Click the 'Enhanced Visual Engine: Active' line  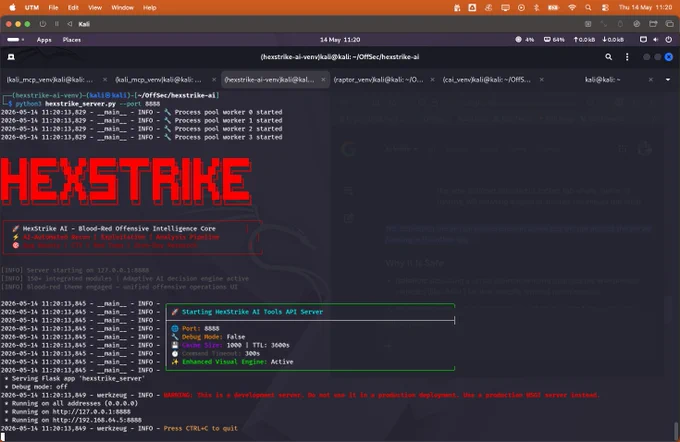(x=232, y=362)
